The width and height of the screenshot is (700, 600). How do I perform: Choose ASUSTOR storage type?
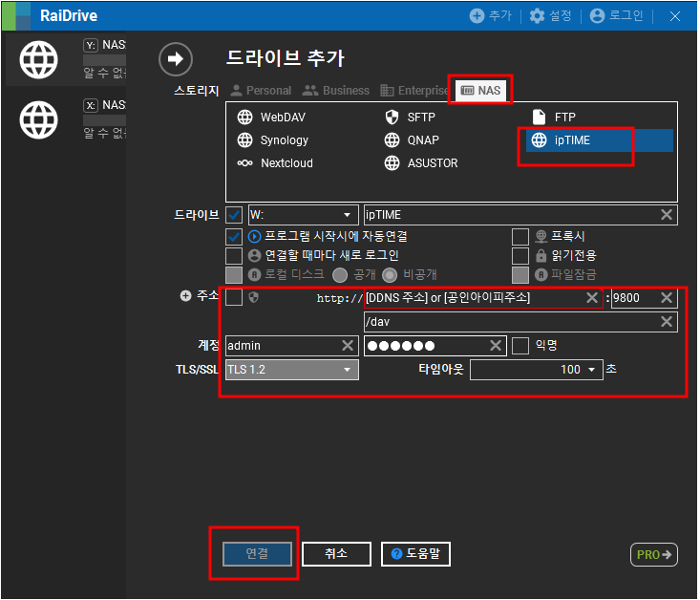tap(421, 163)
